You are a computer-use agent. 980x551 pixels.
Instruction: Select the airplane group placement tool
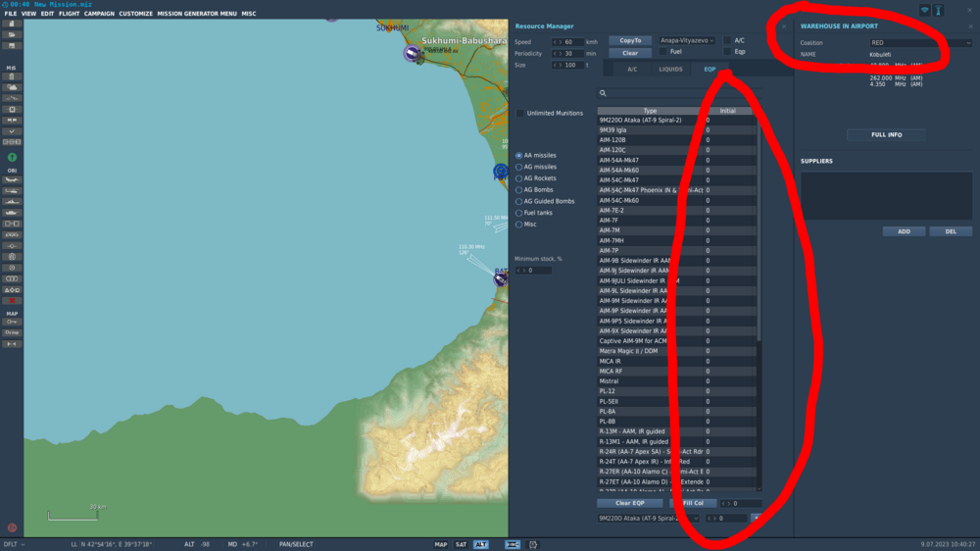(11, 180)
